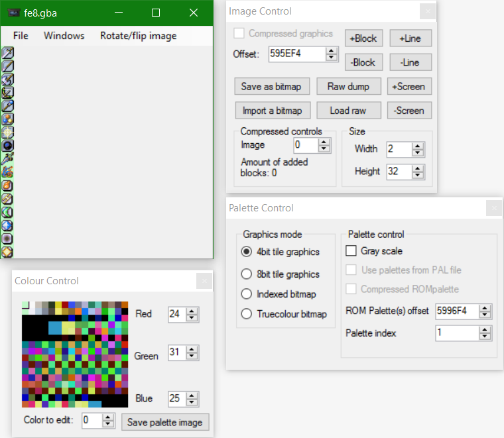Click the Save as bitmap button
The image size is (504, 438).
(x=271, y=87)
